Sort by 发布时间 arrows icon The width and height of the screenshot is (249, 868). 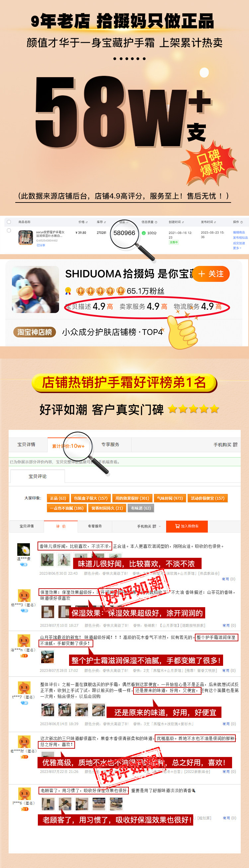(215, 222)
